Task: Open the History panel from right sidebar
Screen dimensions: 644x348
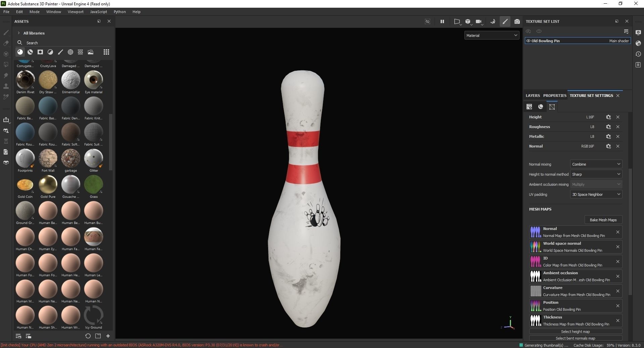Action: point(638,54)
